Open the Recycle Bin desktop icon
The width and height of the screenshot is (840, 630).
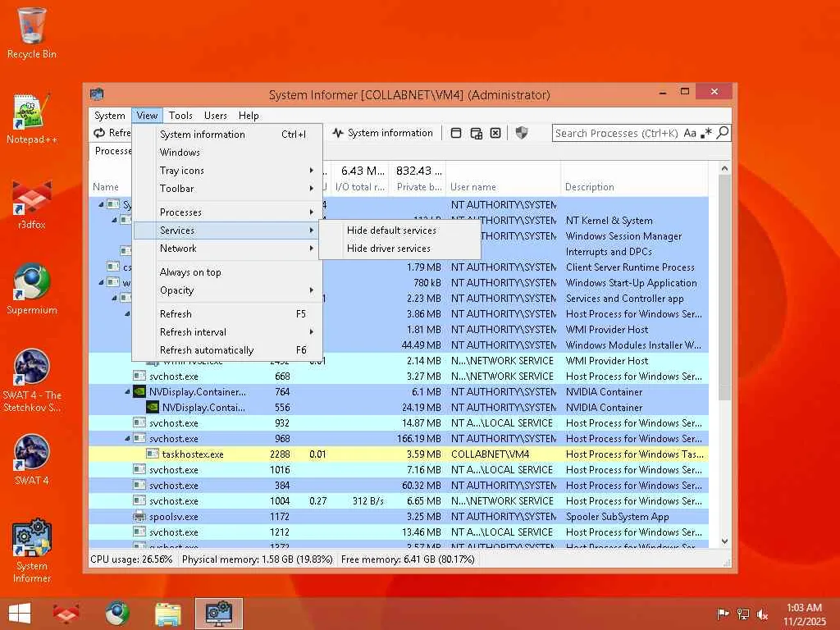(x=32, y=33)
